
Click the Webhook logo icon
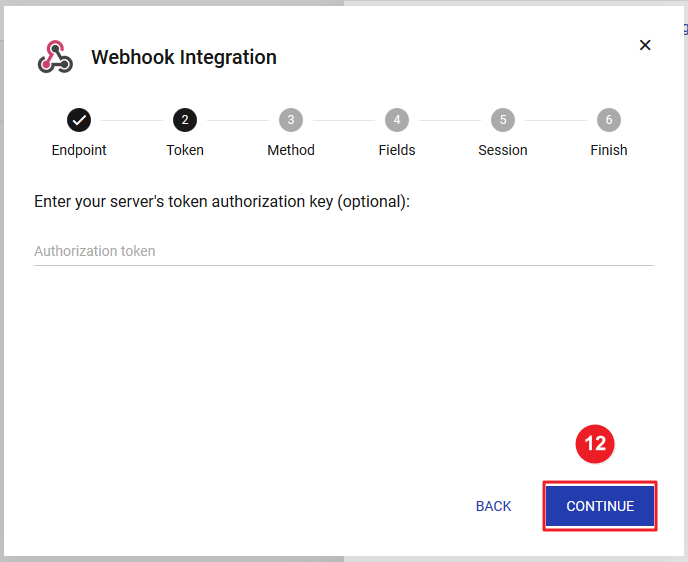pos(55,58)
